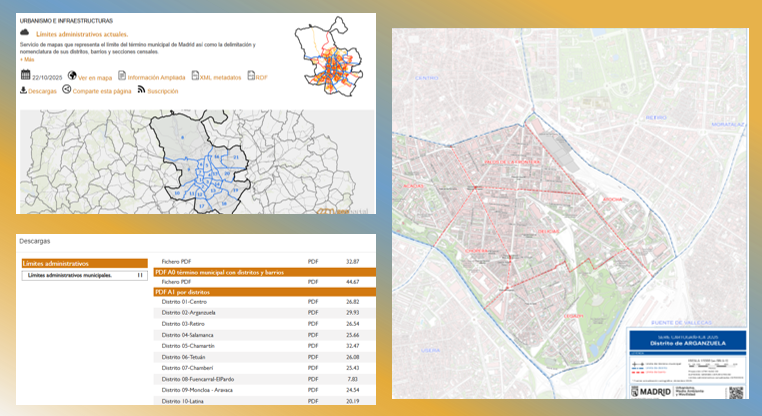Screen dimensions: 762x416
Task: Go to the Descargas link
Action: [42, 91]
